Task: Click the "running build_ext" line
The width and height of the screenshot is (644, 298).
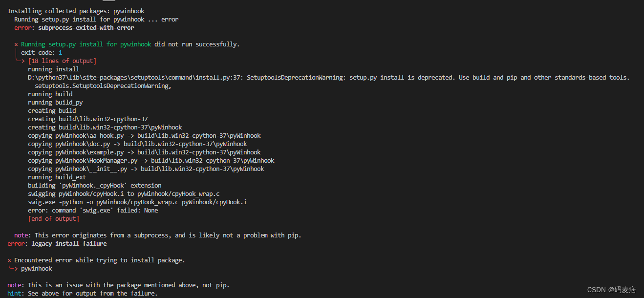Action: point(57,177)
